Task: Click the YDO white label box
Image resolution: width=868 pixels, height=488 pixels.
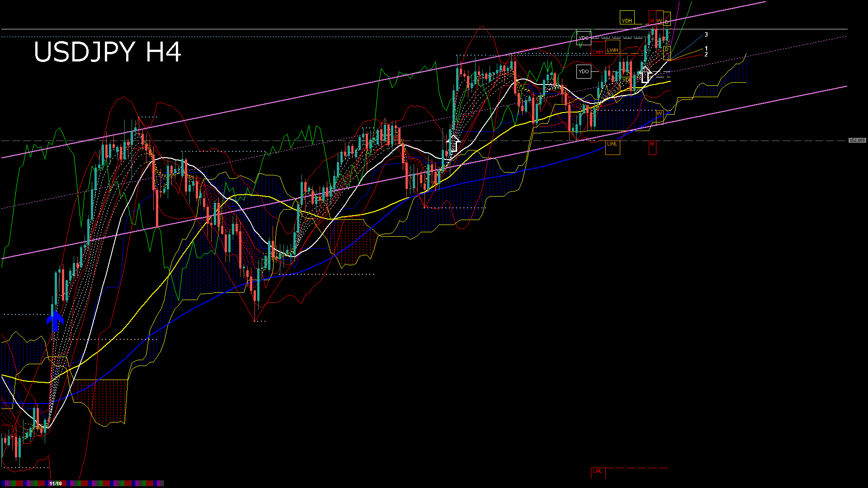Action: pos(584,71)
